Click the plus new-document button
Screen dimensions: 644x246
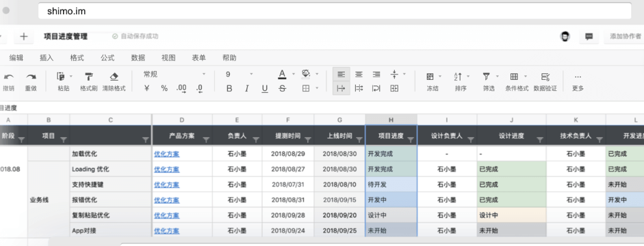tap(24, 36)
